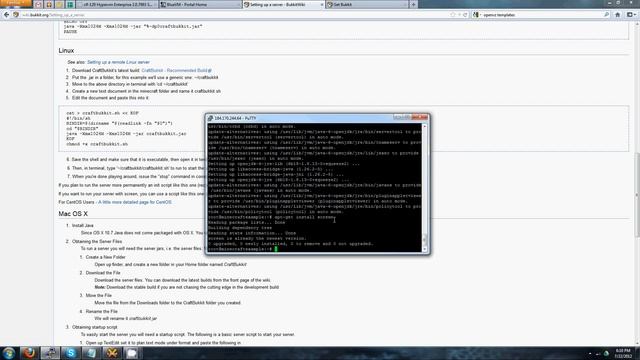Image resolution: width=640 pixels, height=360 pixels.
Task: Open the orange X taskbar application
Action: pos(111,353)
